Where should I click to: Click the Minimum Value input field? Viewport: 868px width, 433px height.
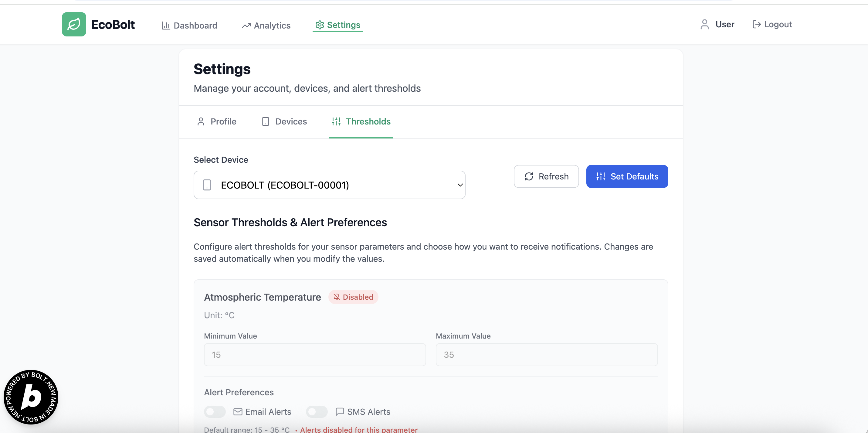point(314,354)
